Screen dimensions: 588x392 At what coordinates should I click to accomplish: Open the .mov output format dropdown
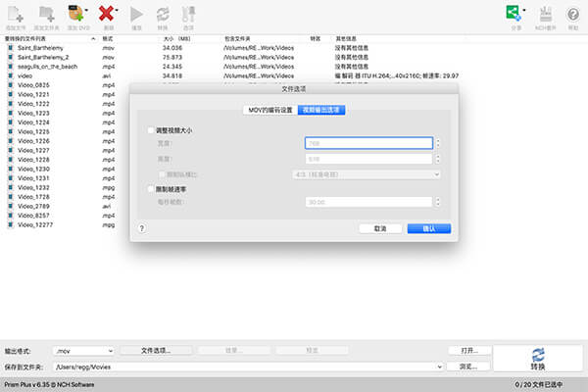pos(84,350)
